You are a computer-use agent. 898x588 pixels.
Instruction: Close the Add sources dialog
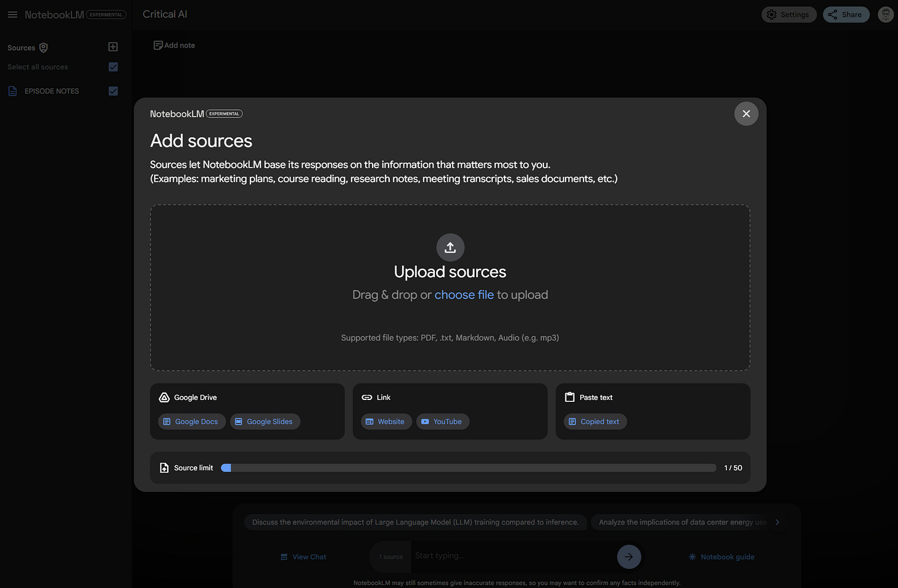tap(746, 113)
